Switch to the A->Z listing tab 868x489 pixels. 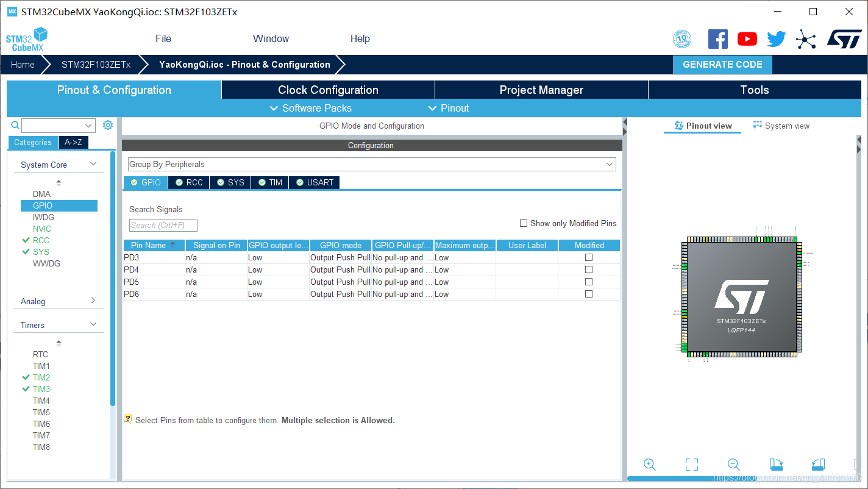point(74,142)
